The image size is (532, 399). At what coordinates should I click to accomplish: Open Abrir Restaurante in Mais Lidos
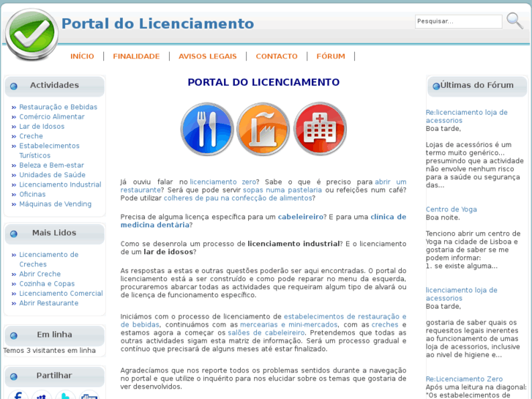pos(48,303)
